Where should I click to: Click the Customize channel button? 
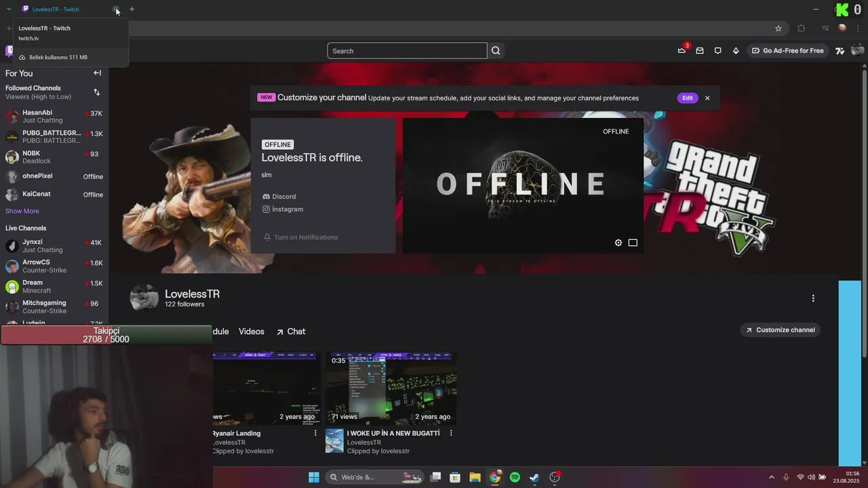pyautogui.click(x=781, y=330)
